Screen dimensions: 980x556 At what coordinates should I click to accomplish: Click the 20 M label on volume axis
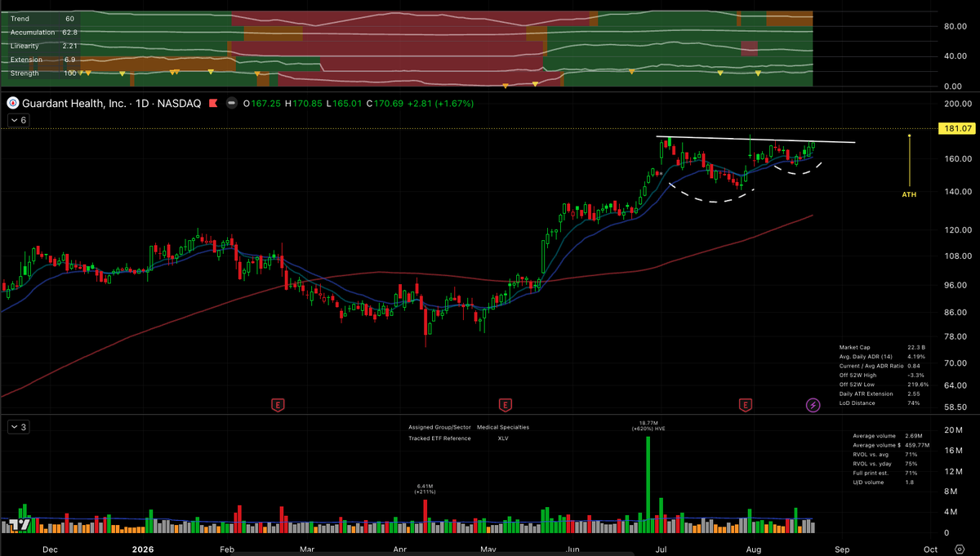[954, 429]
